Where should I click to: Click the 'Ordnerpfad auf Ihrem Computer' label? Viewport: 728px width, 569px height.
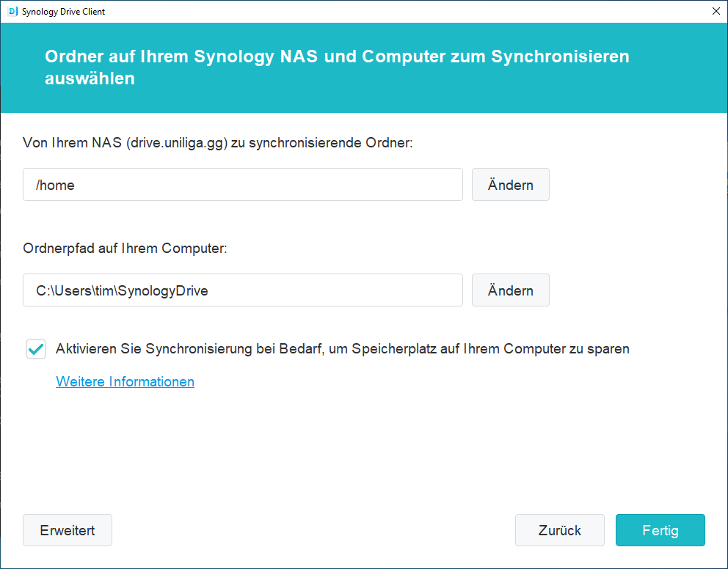click(x=125, y=249)
